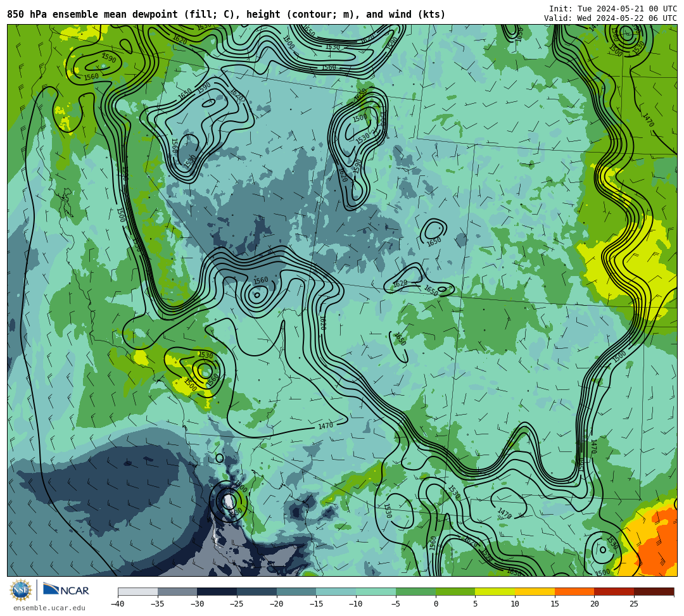Image resolution: width=684 pixels, height=616 pixels.
Task: Pick the orange 15 to 20 colorbar swatch
Action: (x=574, y=591)
